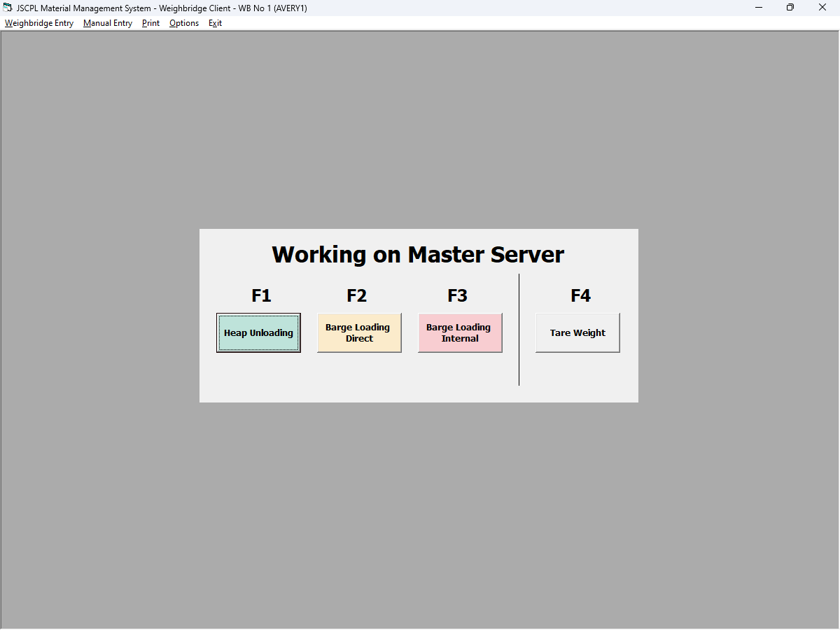Click the JSCPL application icon in the title bar
The width and height of the screenshot is (840, 630).
click(x=8, y=7)
